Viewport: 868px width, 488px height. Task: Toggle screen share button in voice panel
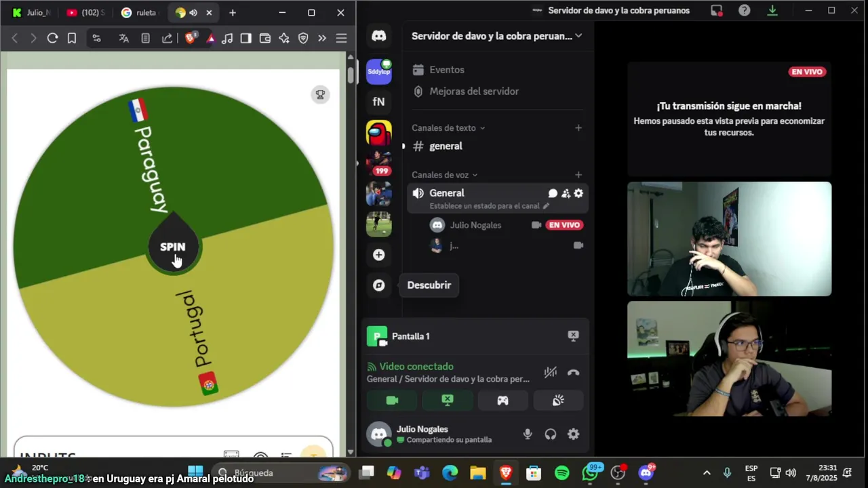tap(448, 401)
